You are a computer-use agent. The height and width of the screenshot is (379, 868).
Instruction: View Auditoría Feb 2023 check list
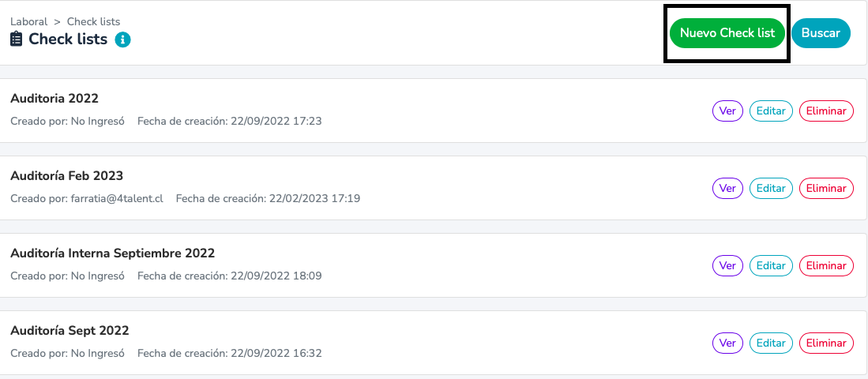tap(727, 188)
